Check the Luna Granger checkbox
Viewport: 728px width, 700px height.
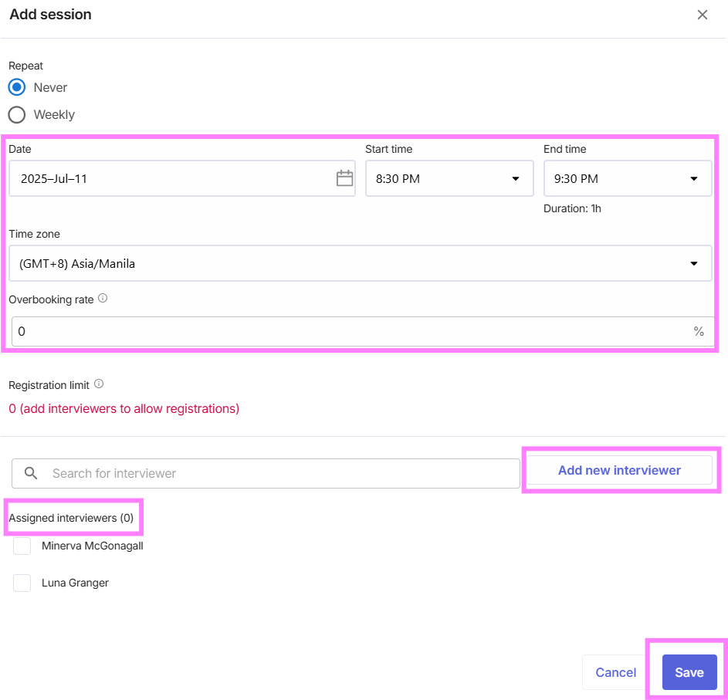(x=22, y=583)
